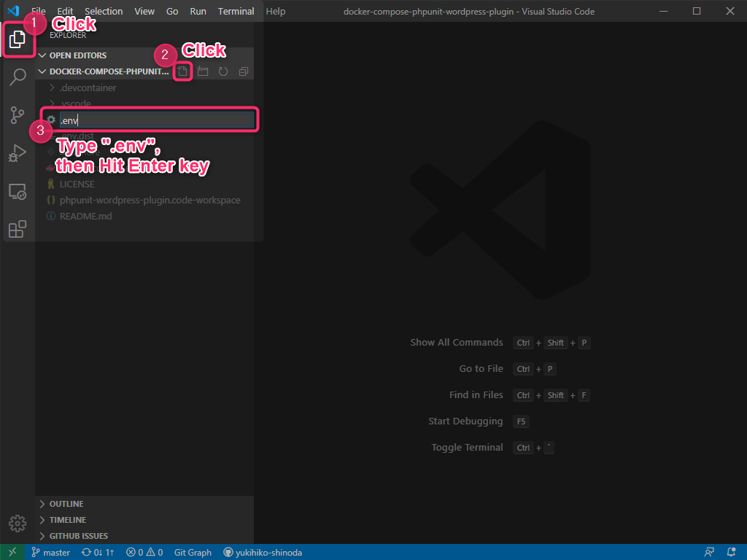Open the Terminal menu
The width and height of the screenshot is (747, 560).
(236, 11)
